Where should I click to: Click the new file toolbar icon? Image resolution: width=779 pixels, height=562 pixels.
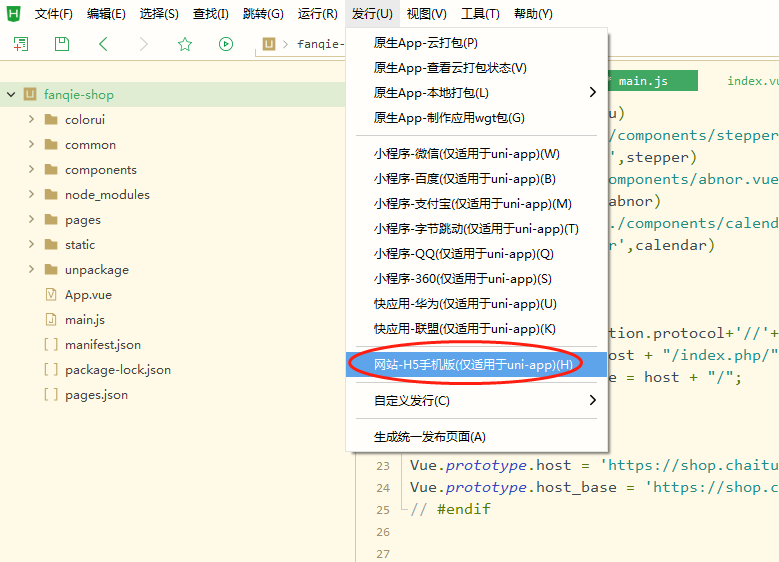(21, 44)
